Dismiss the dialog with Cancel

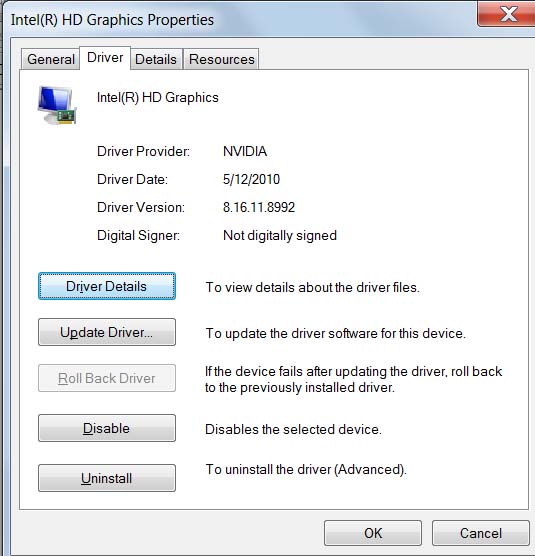tap(481, 533)
